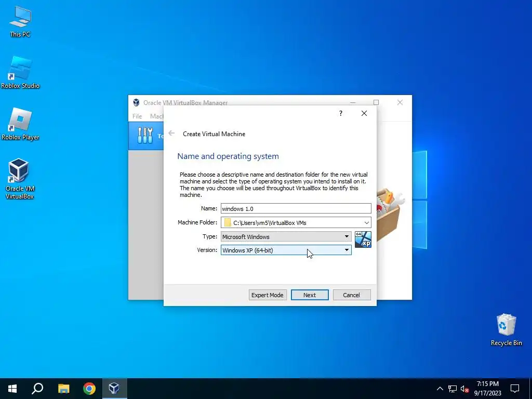The image size is (532, 399).
Task: Close the VirtualBox Manager window
Action: coord(400,102)
